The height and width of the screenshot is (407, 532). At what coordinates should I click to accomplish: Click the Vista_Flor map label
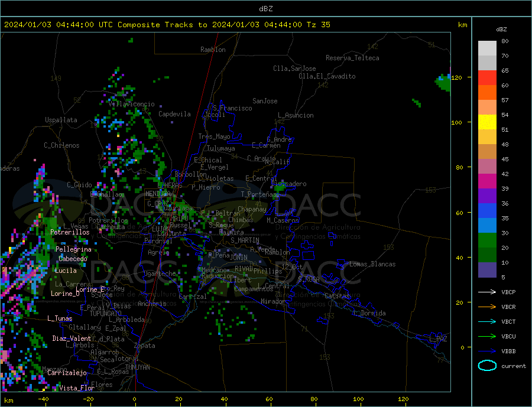point(77,388)
